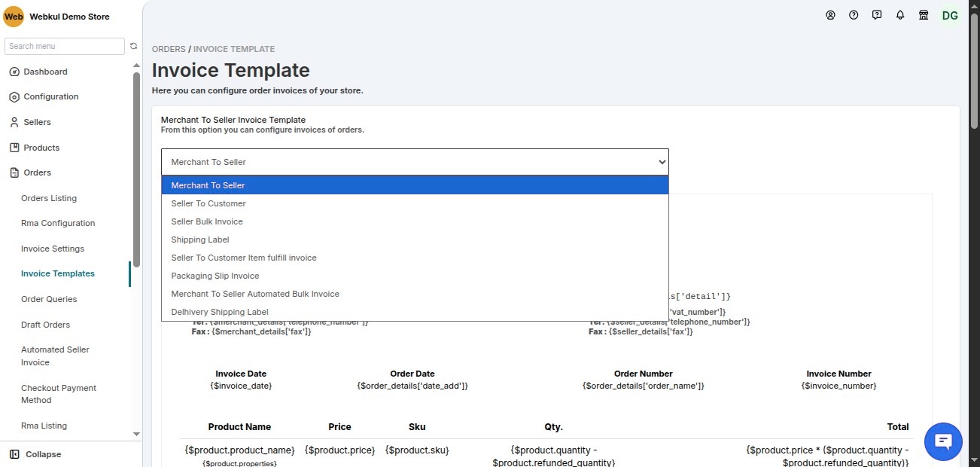Click the ORDERS breadcrumb link
This screenshot has height=467, width=980.
(169, 49)
